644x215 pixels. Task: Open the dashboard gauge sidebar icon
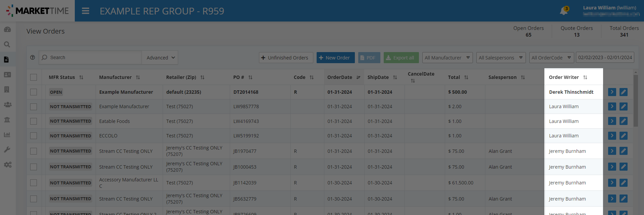click(x=7, y=30)
